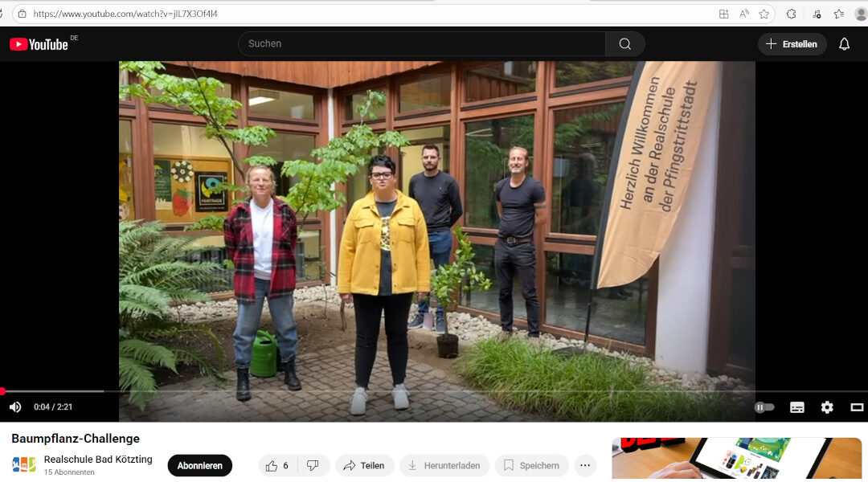Open the notifications bell
Viewport: 868px width, 482px height.
(844, 44)
